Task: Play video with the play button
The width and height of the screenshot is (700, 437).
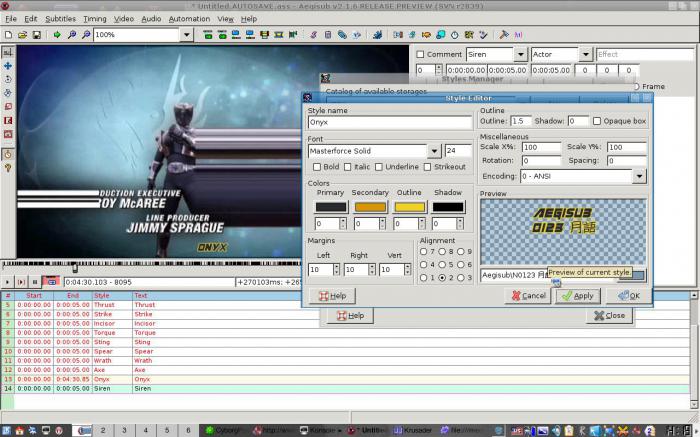Action: [7, 282]
